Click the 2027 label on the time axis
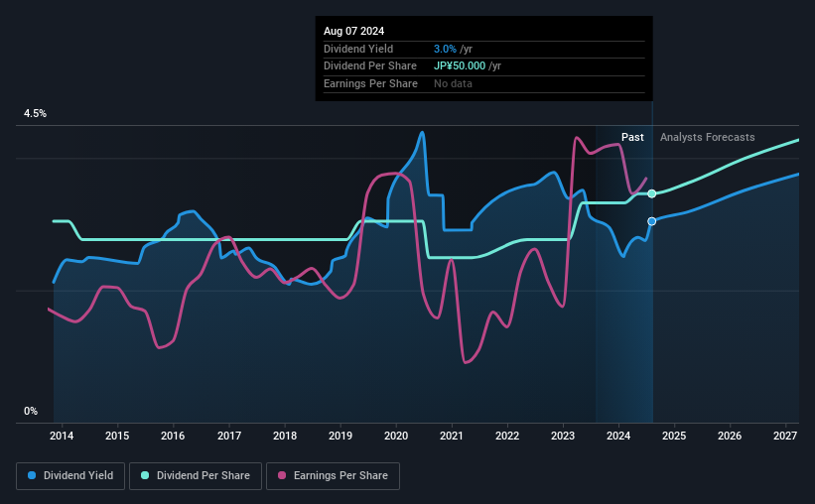 (x=785, y=436)
